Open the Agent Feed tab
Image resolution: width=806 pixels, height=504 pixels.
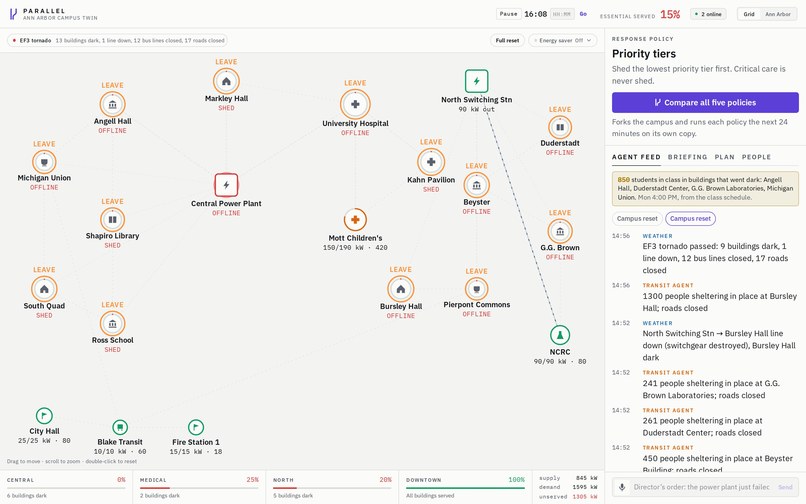tap(636, 157)
